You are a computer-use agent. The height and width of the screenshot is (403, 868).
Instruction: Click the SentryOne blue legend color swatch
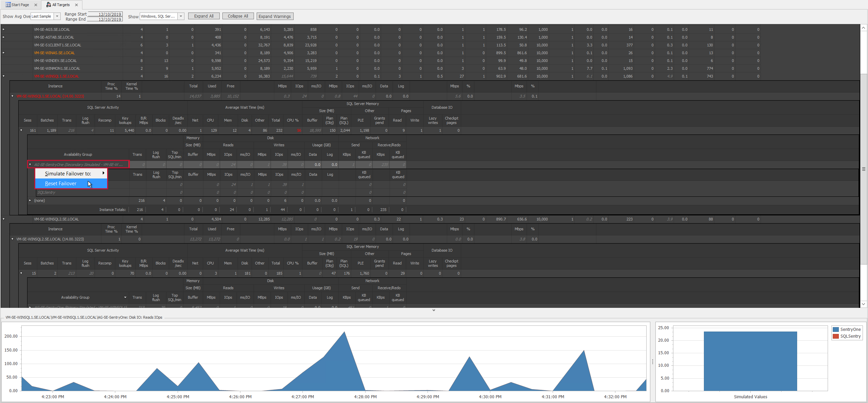[x=835, y=329]
